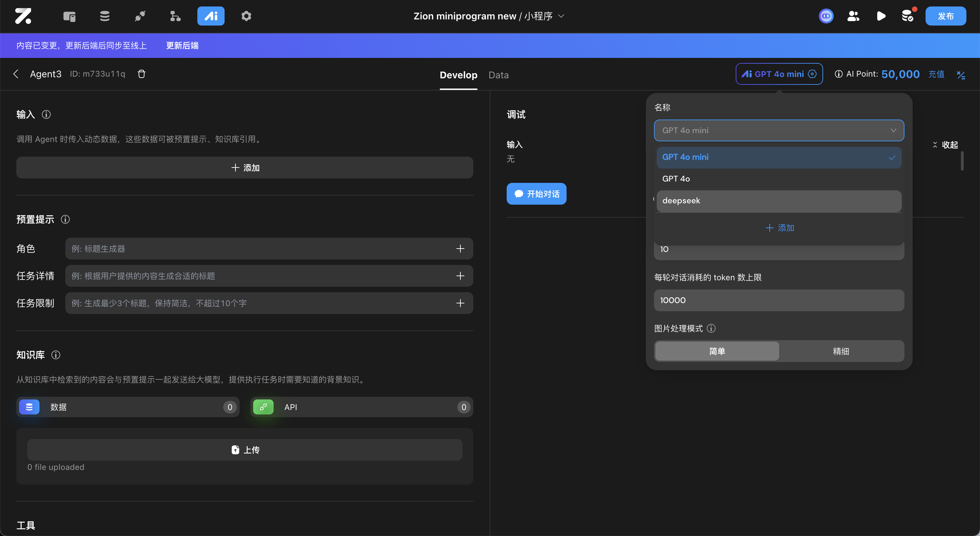Viewport: 980px width, 536px height.
Task: Delete Agent3 with the trash icon
Action: [142, 74]
